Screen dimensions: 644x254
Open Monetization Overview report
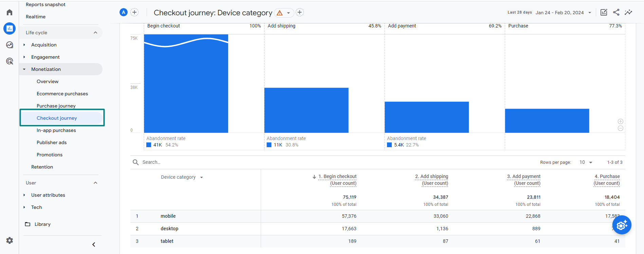[48, 81]
